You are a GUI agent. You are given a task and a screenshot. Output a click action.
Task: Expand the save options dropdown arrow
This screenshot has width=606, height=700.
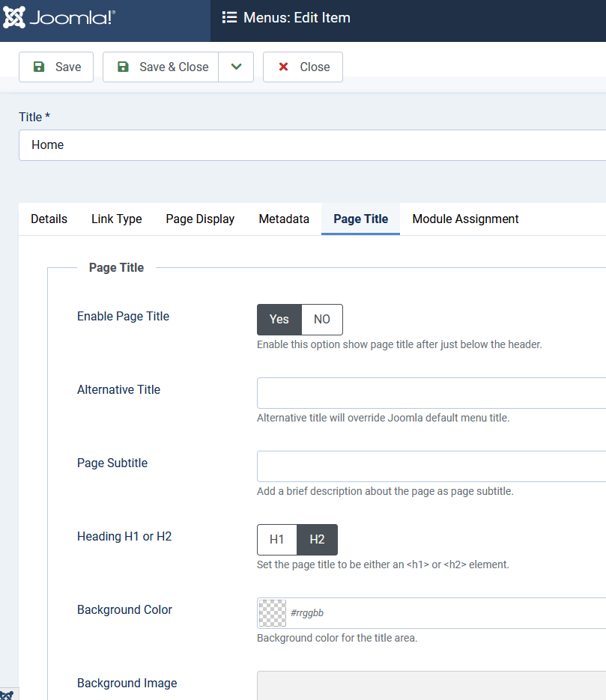tap(236, 67)
